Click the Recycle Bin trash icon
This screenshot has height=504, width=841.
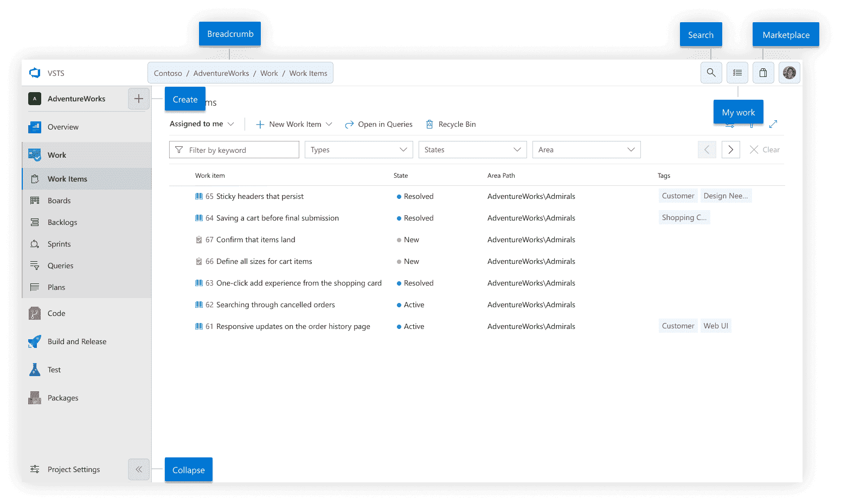pyautogui.click(x=429, y=124)
